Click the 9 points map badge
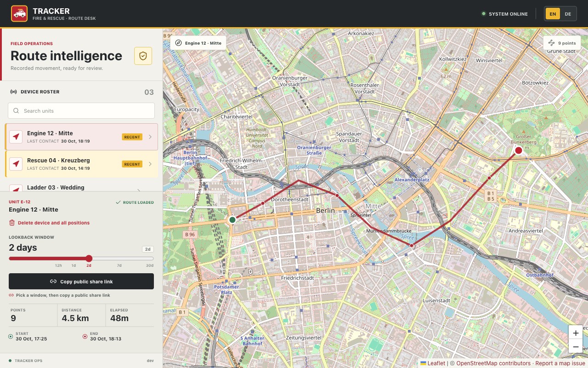 coord(562,43)
